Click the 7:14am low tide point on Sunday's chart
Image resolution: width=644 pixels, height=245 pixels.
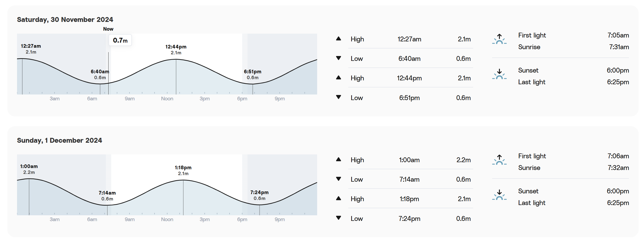[107, 205]
